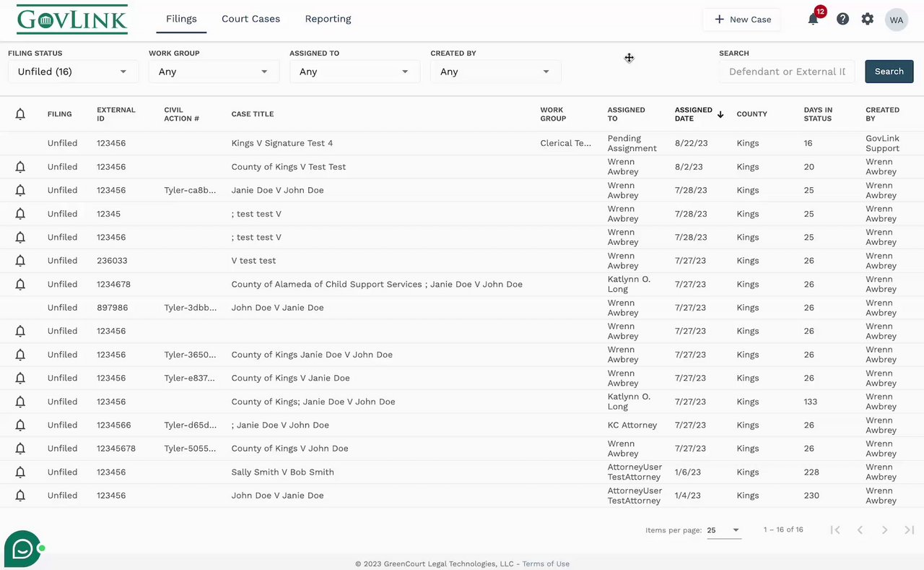Sort by the Work Group column header
Screen dimensions: 924x570
[553, 114]
